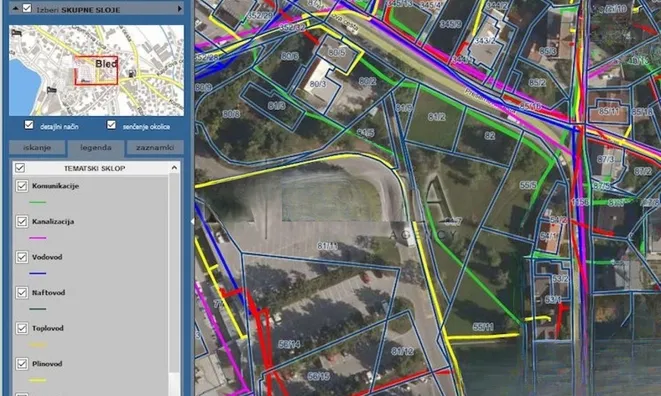
Task: Click parcel label 87/3 on the map
Action: click(x=606, y=159)
